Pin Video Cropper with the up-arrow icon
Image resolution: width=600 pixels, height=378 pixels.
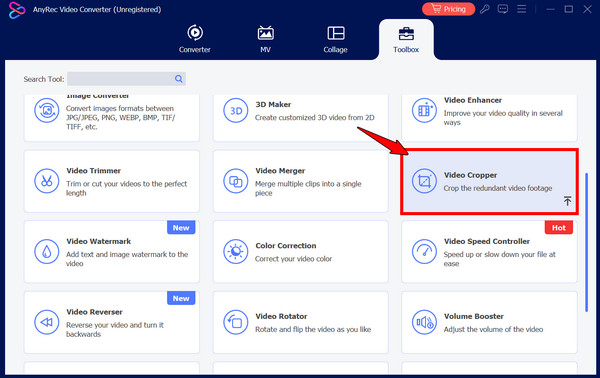pos(567,201)
